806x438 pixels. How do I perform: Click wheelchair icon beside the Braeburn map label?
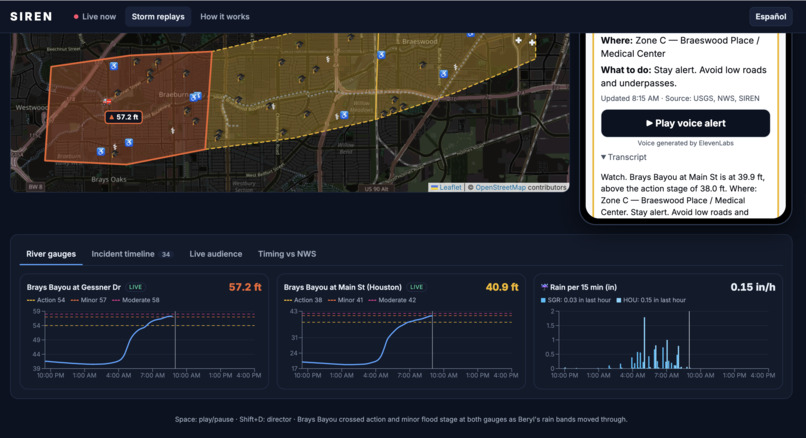194,96
